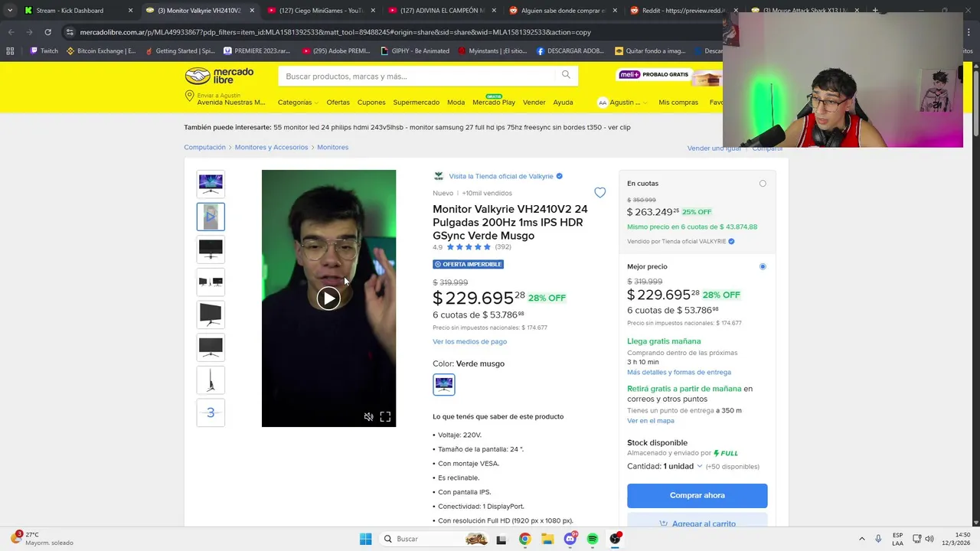
Task: Open File Explorer from the taskbar
Action: tap(547, 539)
